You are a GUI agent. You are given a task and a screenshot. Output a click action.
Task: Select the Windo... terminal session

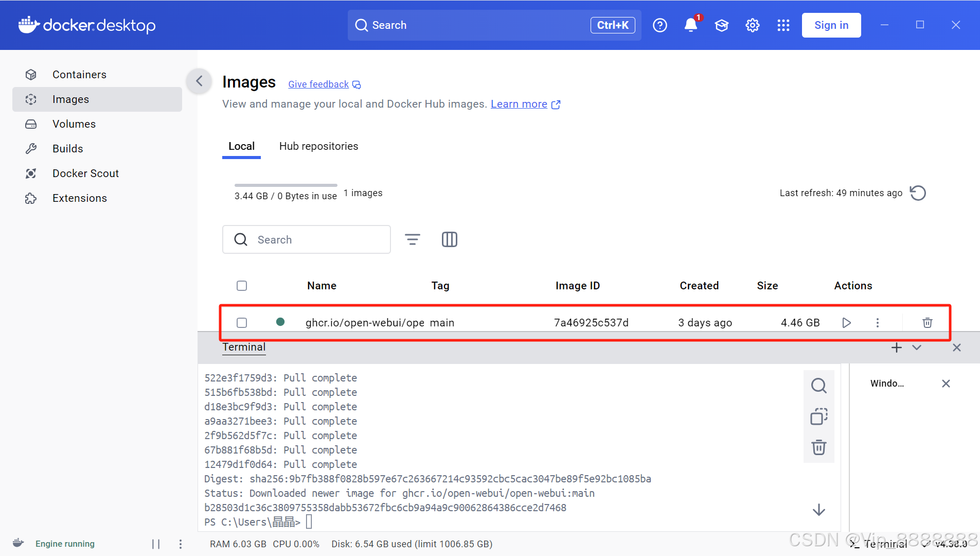[887, 384]
